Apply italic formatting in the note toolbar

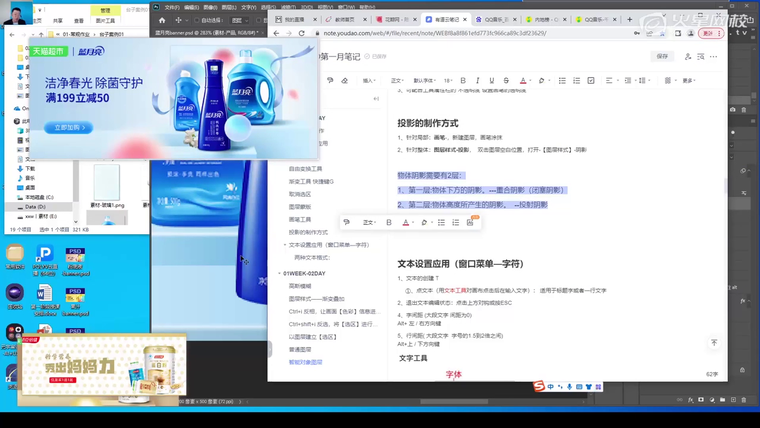click(478, 80)
